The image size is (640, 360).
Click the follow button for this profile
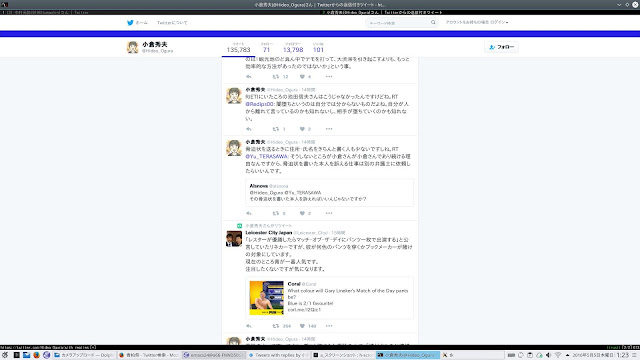coord(501,47)
